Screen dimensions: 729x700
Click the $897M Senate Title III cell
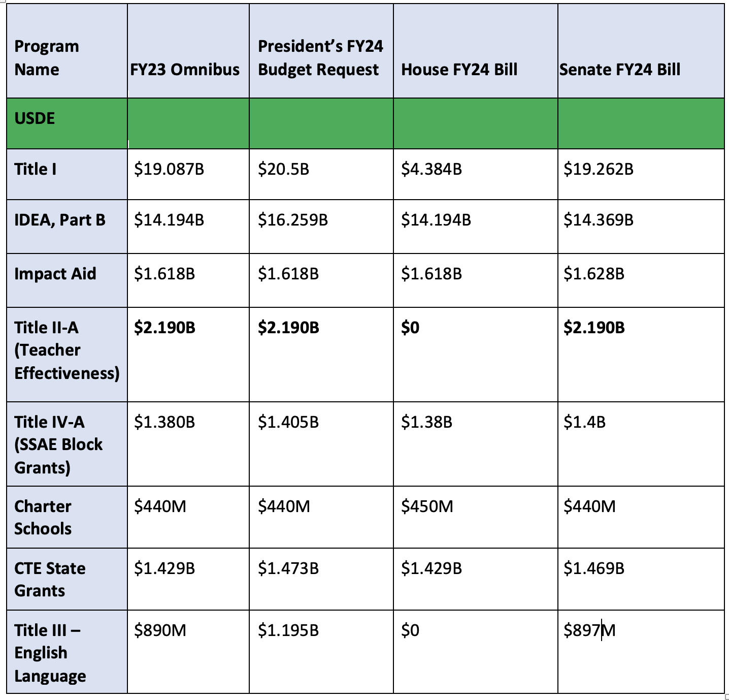[x=641, y=652]
